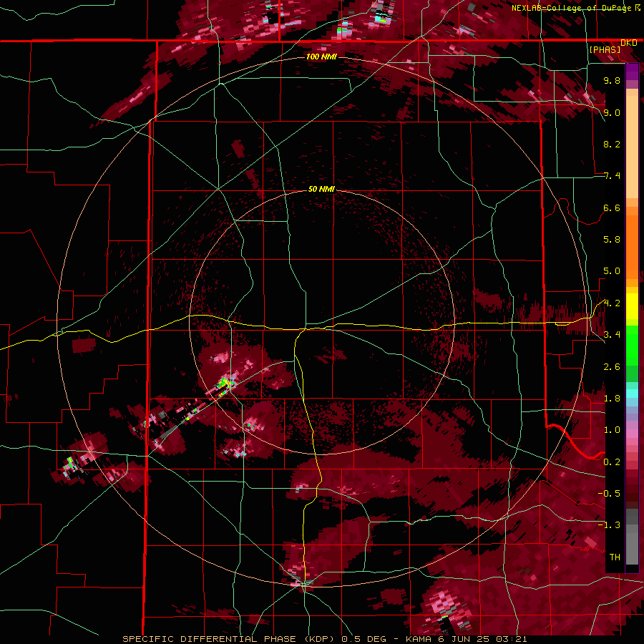Click the 6 JUN 25 date text
The image size is (644, 644).
click(464, 639)
